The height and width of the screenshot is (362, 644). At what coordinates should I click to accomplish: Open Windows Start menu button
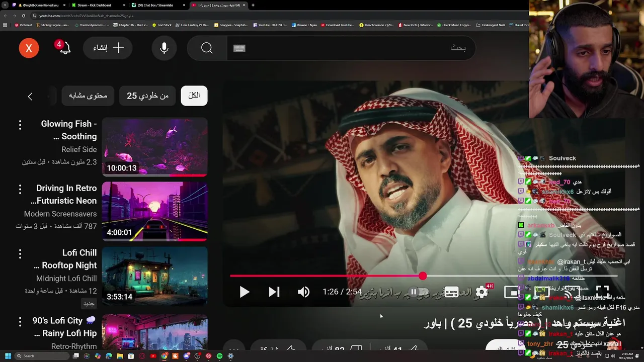coord(8,356)
